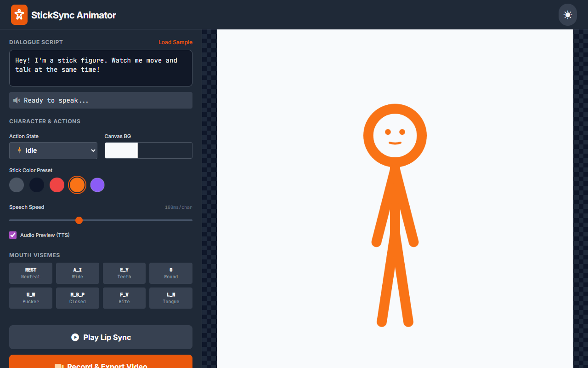
Task: Select the A_I Wide mouth viseme
Action: 77,273
